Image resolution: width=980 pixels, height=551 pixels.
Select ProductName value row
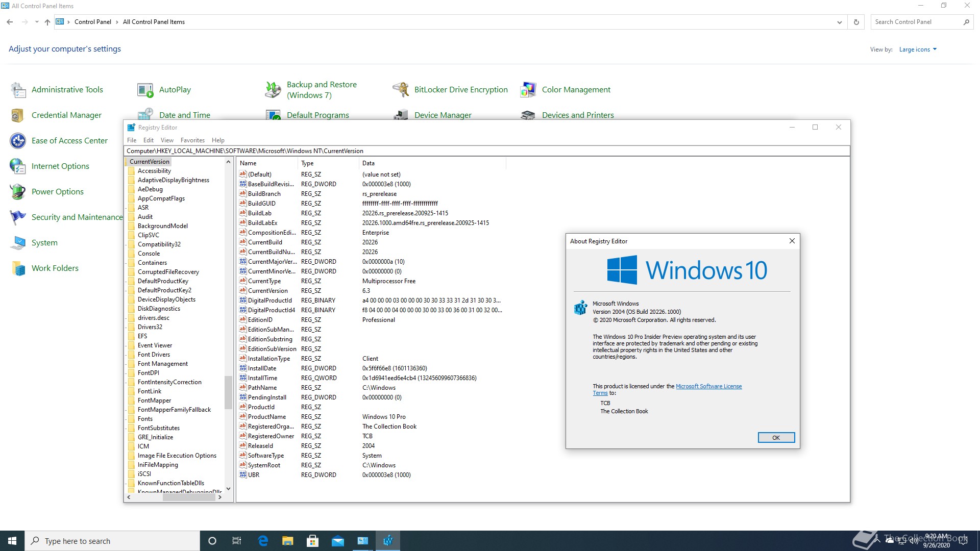pos(371,417)
